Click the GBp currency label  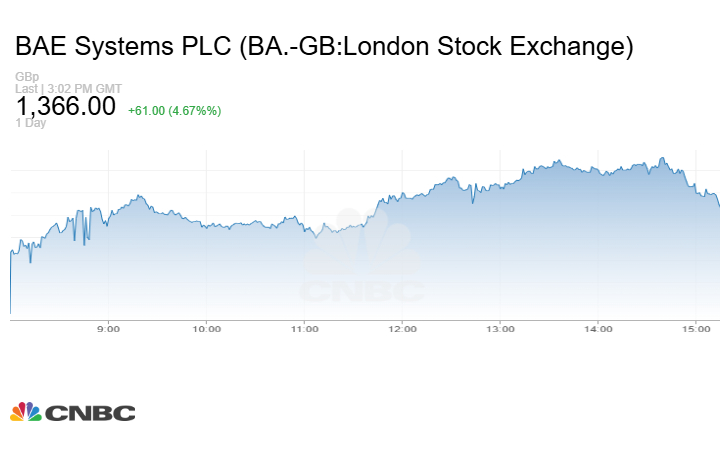[x=27, y=77]
